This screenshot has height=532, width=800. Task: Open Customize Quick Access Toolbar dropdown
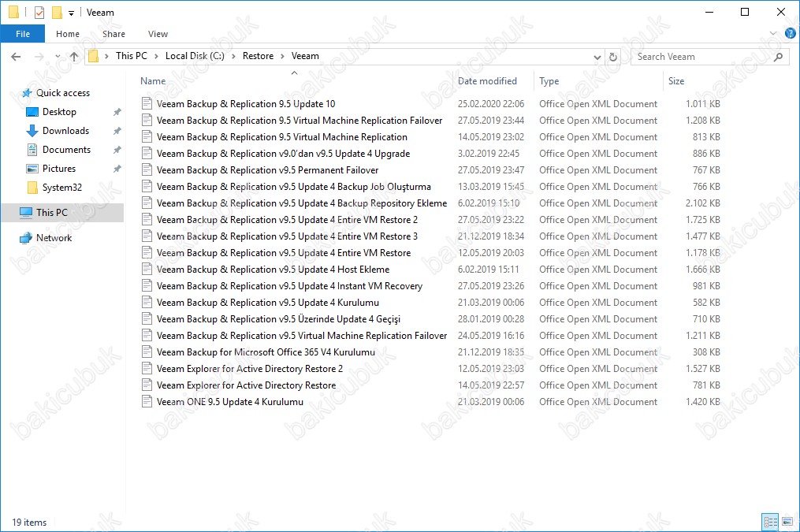coord(72,13)
